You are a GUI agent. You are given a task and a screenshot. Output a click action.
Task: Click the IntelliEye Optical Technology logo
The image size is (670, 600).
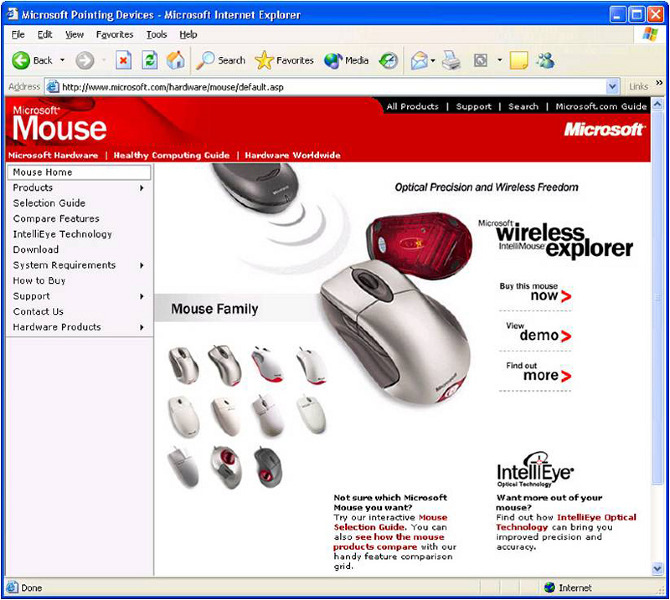pyautogui.click(x=535, y=470)
